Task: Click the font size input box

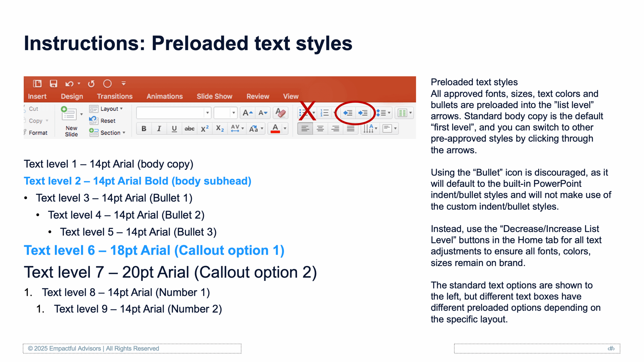Action: [x=222, y=113]
